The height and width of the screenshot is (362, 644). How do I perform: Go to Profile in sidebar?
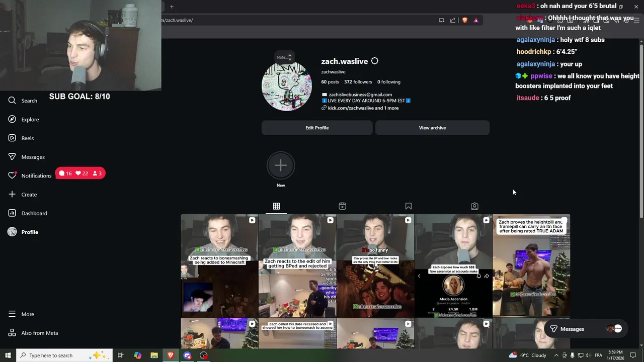[23, 232]
